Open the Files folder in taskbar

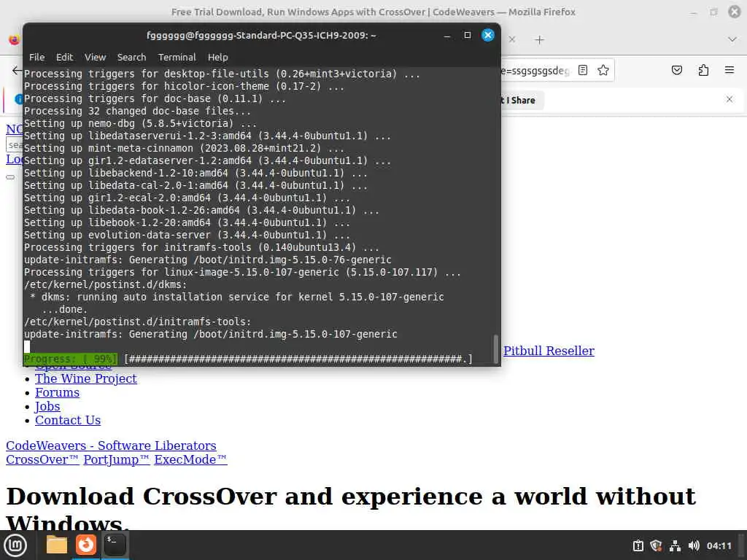57,545
